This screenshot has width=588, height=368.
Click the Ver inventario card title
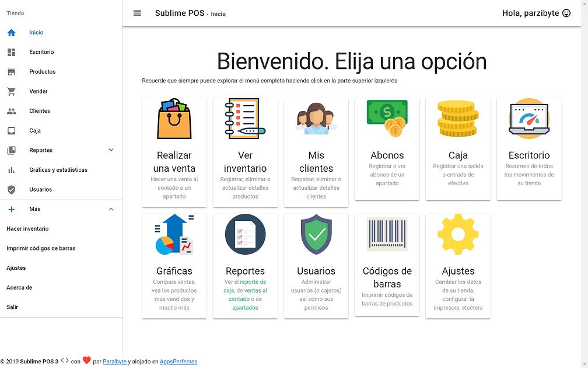coord(245,162)
